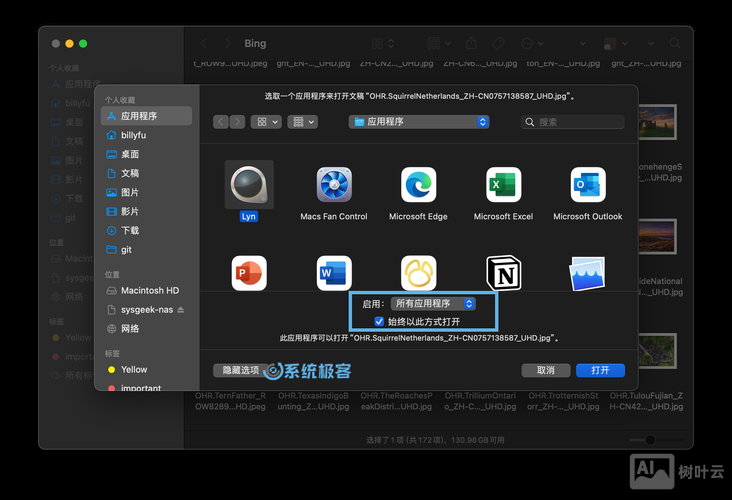
Task: Click the 搜索 search field
Action: point(572,122)
